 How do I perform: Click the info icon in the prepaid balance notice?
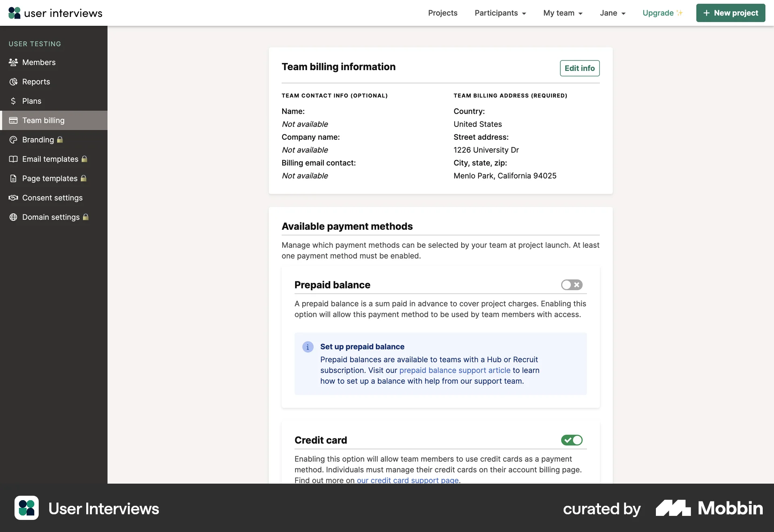[x=308, y=347]
